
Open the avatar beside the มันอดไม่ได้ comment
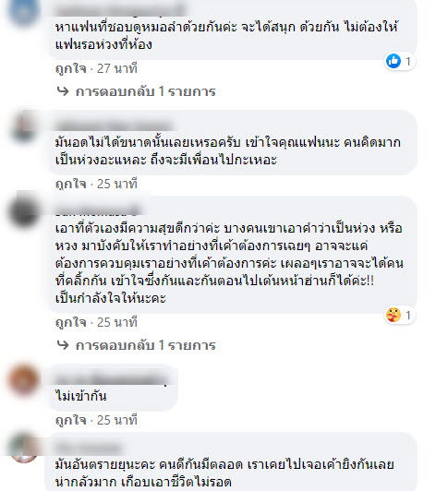click(x=24, y=127)
